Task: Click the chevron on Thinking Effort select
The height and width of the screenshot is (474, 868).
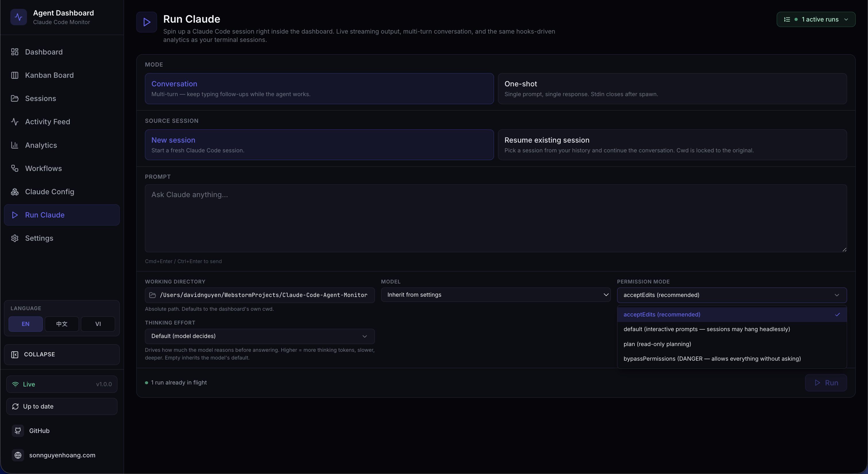Action: (x=365, y=336)
